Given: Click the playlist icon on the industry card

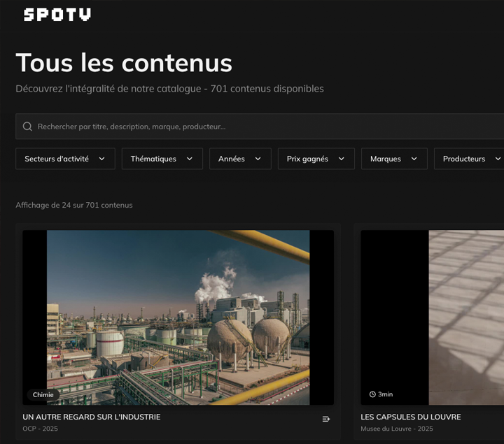Looking at the screenshot, I should 325,419.
